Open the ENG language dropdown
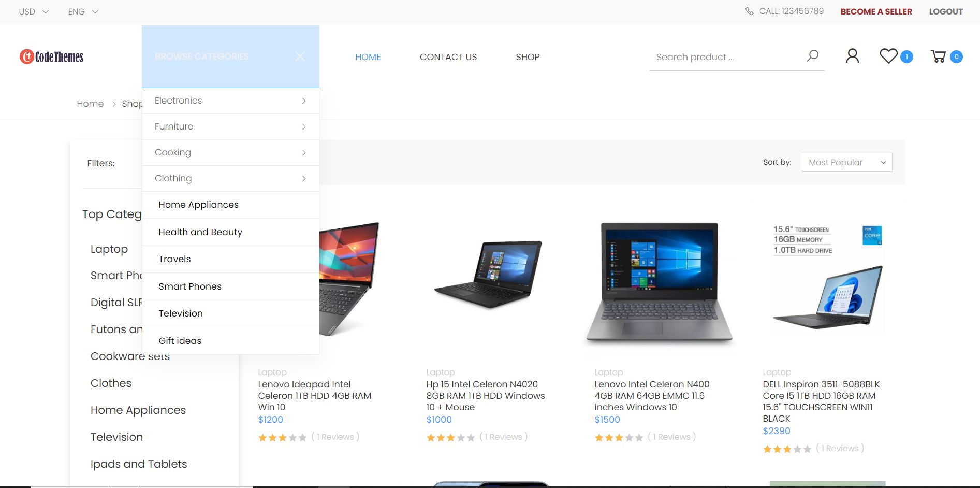The image size is (980, 488). pos(83,11)
